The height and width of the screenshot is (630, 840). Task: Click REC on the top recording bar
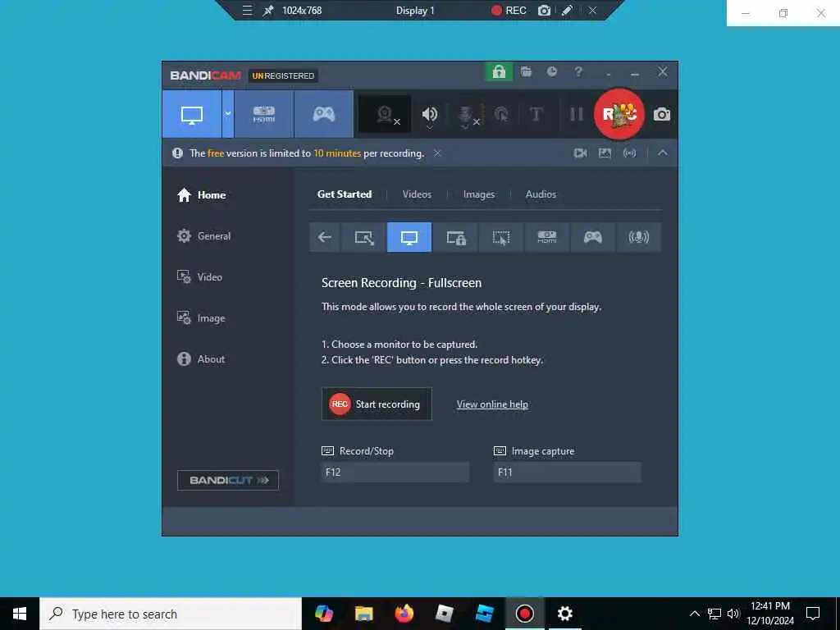click(509, 10)
